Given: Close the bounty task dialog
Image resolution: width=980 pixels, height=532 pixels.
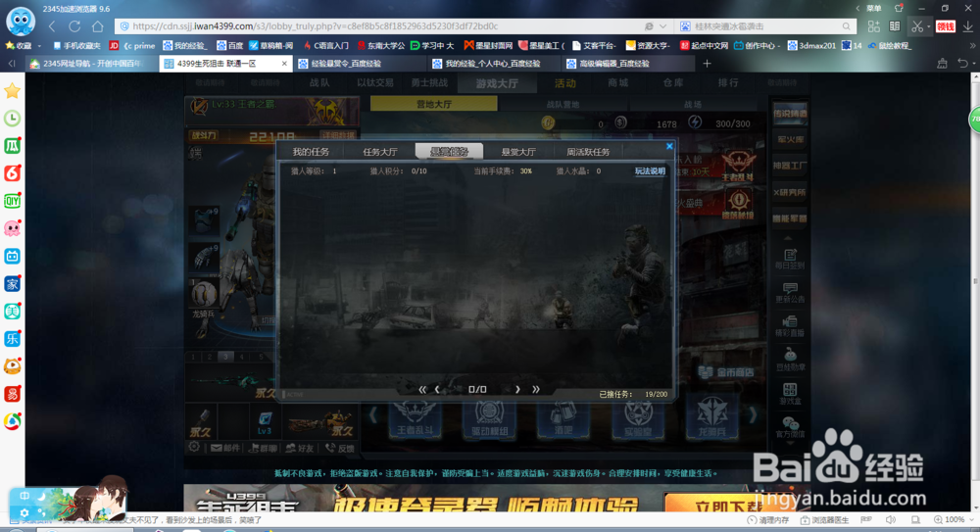Looking at the screenshot, I should (x=669, y=146).
